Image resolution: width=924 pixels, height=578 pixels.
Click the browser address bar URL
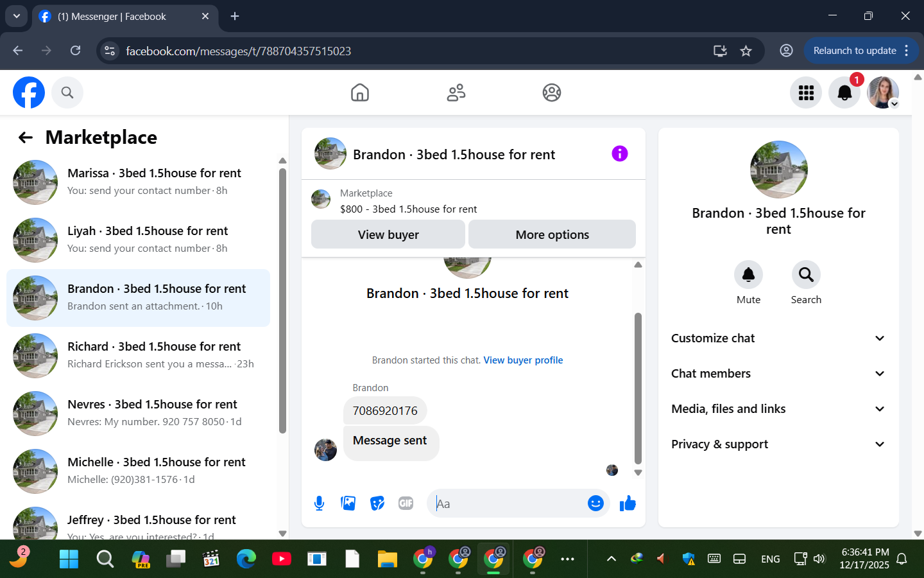coord(238,51)
